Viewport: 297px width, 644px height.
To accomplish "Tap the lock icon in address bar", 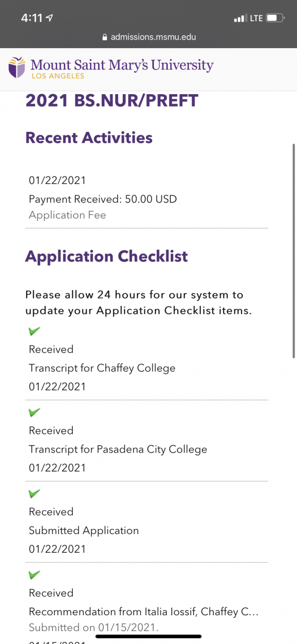I will click(104, 37).
